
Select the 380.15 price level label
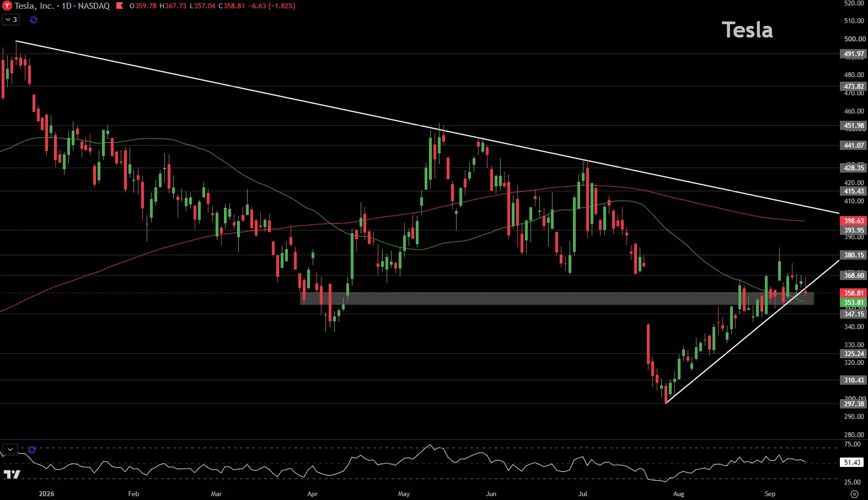coord(854,255)
